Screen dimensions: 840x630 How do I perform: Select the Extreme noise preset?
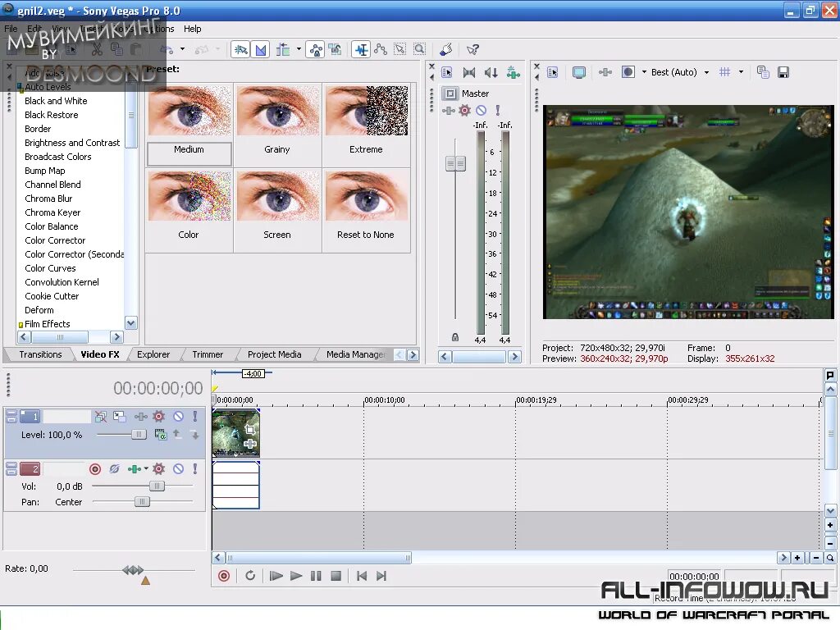point(366,125)
